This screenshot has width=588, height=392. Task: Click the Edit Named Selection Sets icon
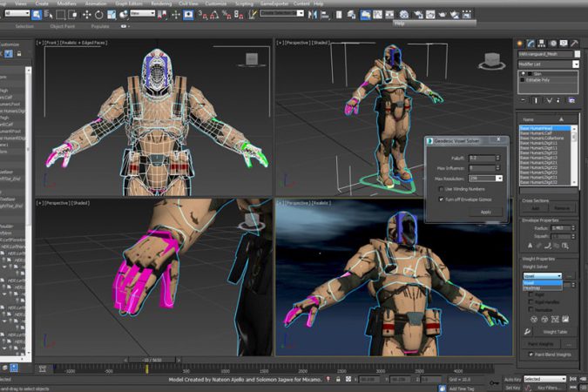pyautogui.click(x=253, y=15)
